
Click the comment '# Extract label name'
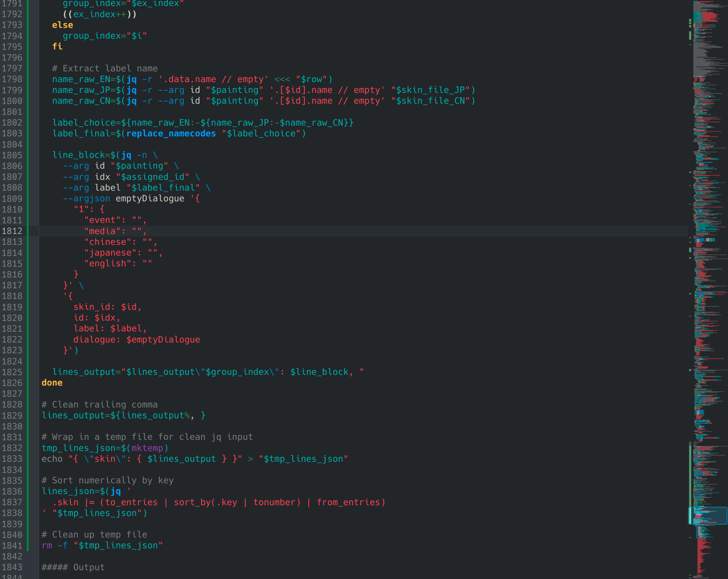click(105, 68)
